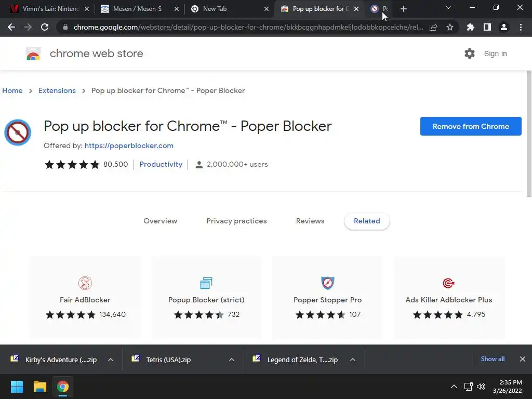Expand Kirby's Adventure download options
Image resolution: width=532 pixels, height=399 pixels.
[111, 360]
